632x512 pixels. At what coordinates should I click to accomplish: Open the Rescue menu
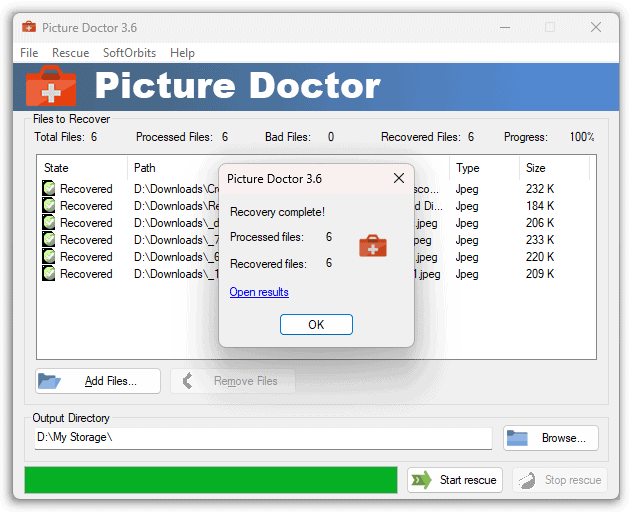click(71, 53)
